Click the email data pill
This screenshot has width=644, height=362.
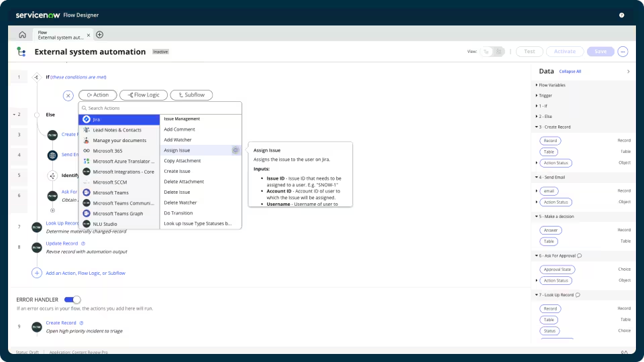coord(549,191)
